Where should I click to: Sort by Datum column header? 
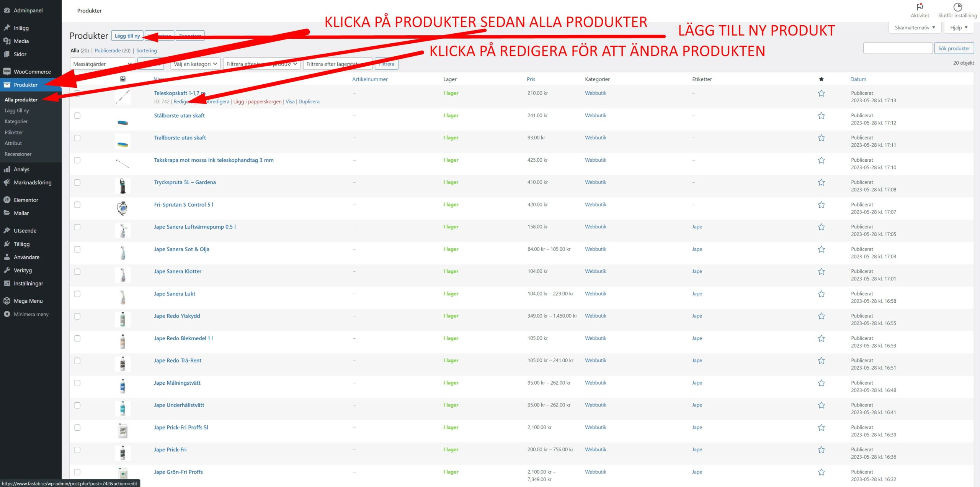pyautogui.click(x=858, y=79)
